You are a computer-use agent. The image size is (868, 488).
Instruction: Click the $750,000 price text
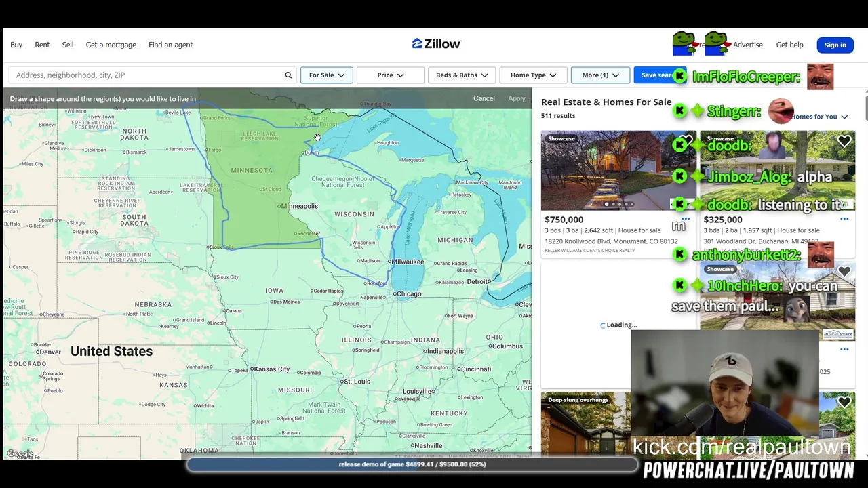point(564,220)
